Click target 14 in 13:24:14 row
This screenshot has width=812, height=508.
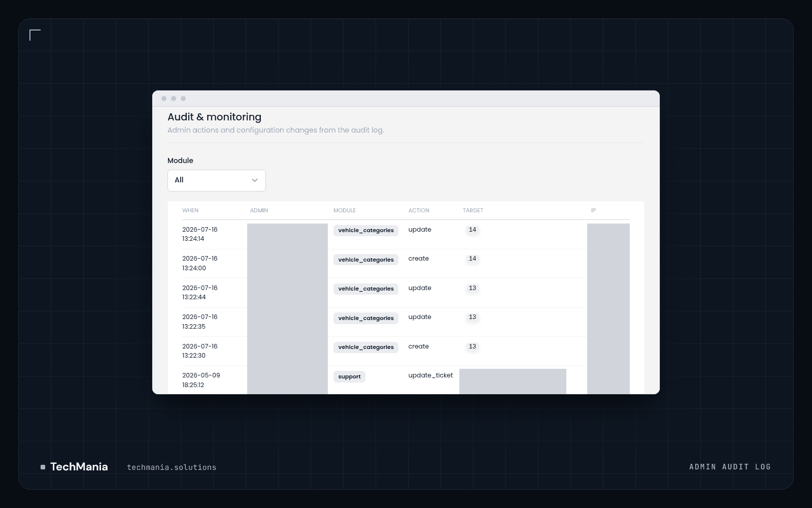click(472, 230)
